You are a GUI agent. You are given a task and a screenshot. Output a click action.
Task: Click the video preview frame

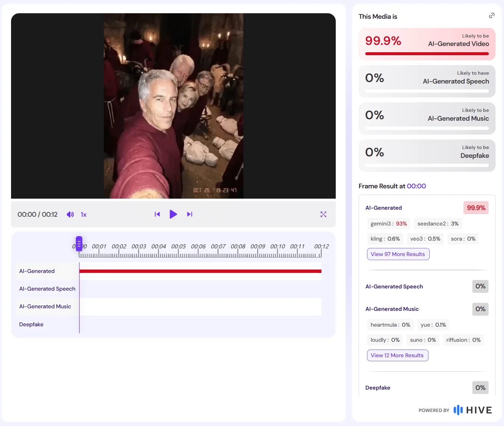pyautogui.click(x=173, y=106)
